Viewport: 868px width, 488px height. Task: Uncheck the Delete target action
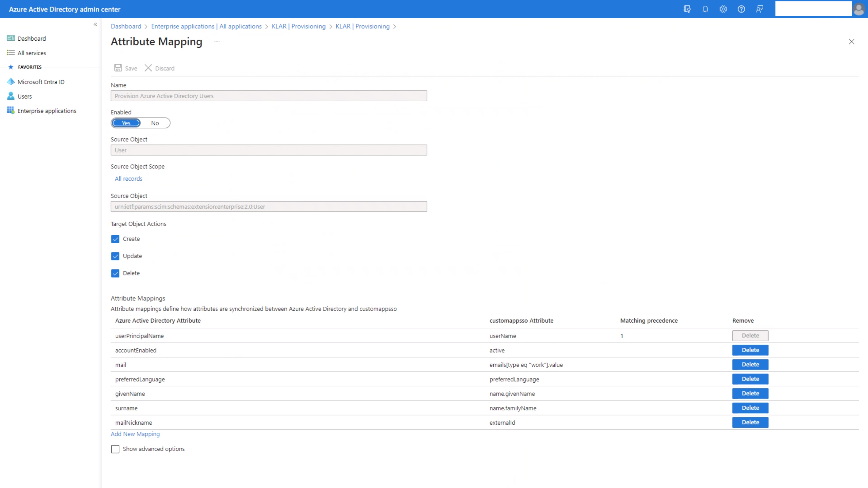tap(115, 273)
